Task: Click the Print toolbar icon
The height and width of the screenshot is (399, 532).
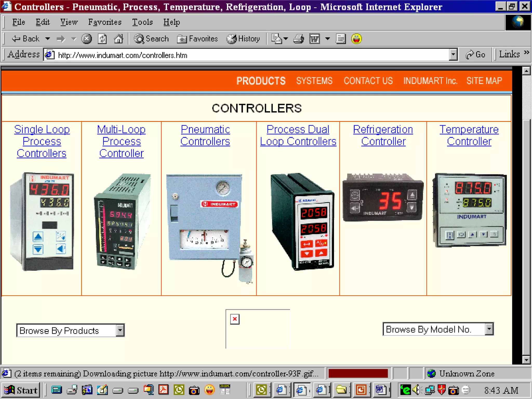Action: 298,39
